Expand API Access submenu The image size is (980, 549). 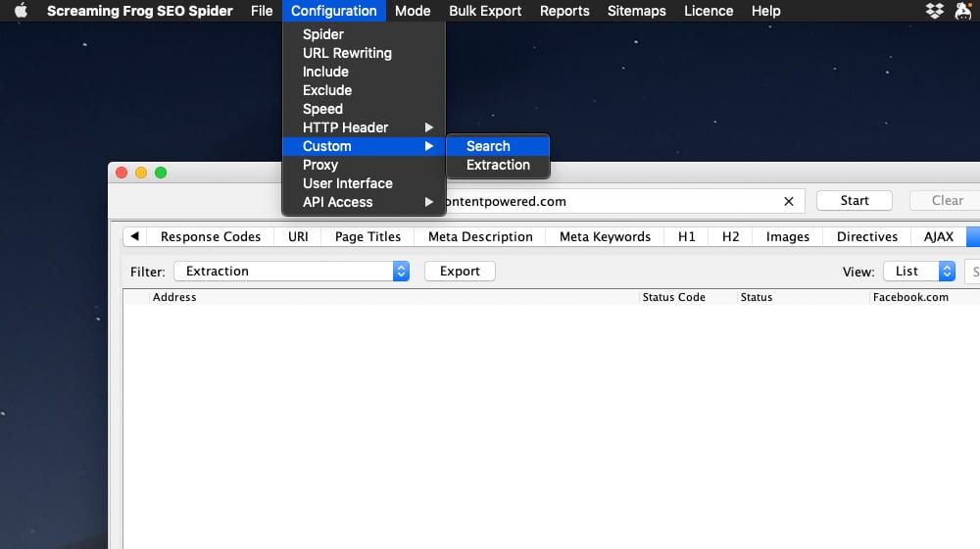pyautogui.click(x=364, y=202)
